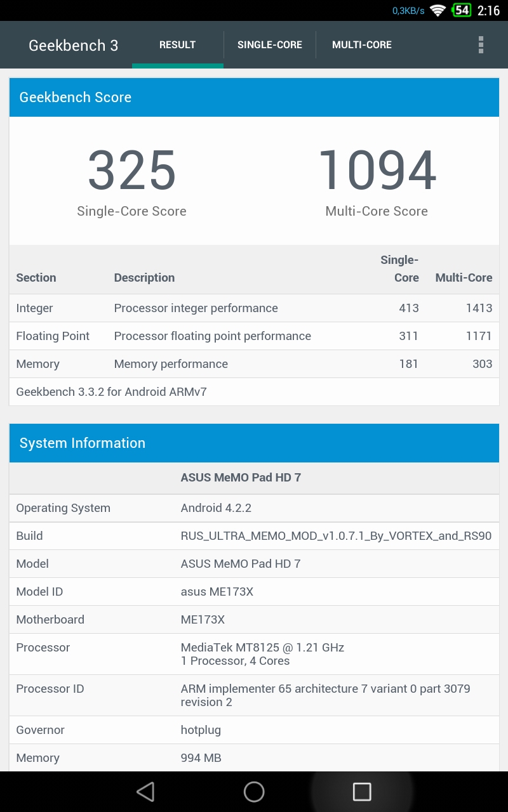
Task: Tap Memory multi-core value 303
Action: (x=483, y=364)
